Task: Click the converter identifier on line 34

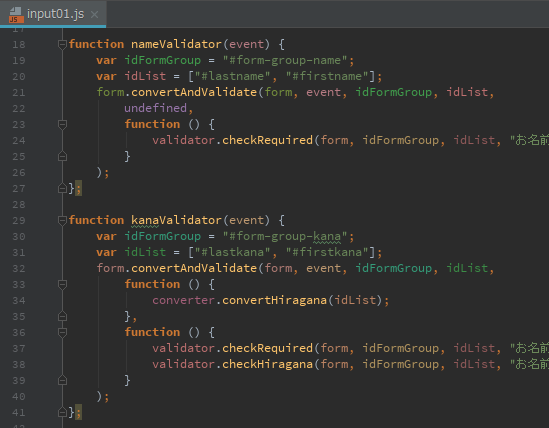Action: tap(183, 300)
